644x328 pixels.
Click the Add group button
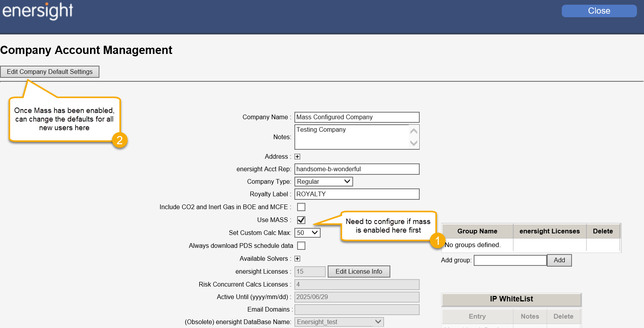[559, 260]
